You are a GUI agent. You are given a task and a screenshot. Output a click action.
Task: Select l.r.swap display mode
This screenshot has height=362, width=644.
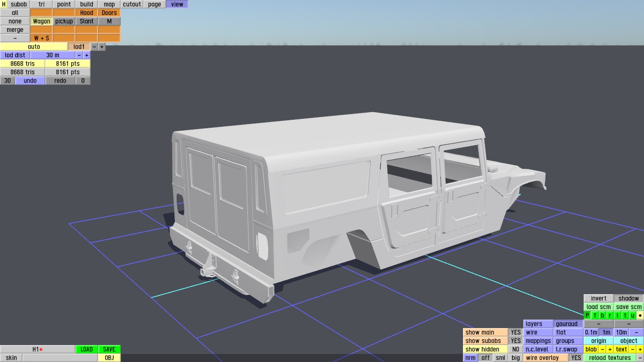point(569,349)
